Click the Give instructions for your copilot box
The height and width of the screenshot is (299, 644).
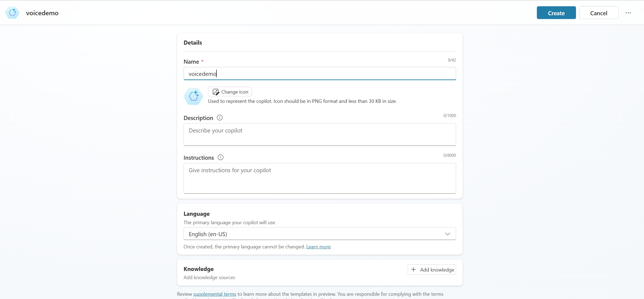coord(320,178)
